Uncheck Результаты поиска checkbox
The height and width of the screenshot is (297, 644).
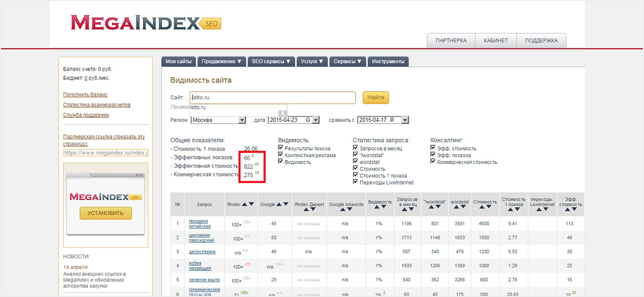click(x=280, y=148)
